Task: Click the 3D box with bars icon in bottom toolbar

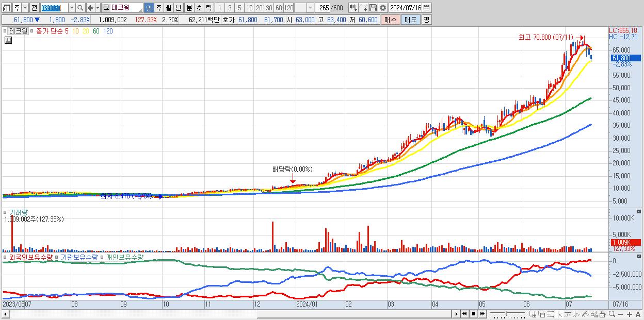Action: tap(594, 314)
